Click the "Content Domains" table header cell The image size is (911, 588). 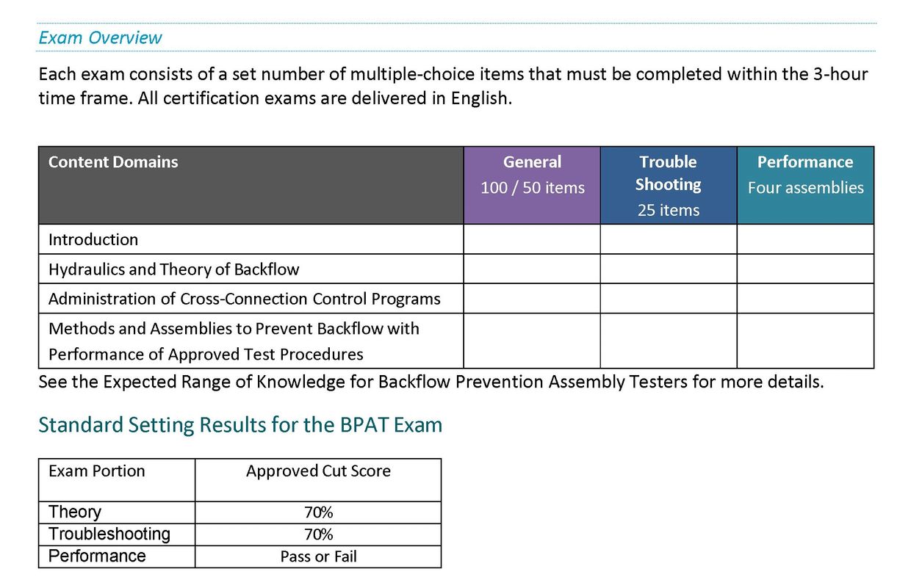tap(113, 162)
